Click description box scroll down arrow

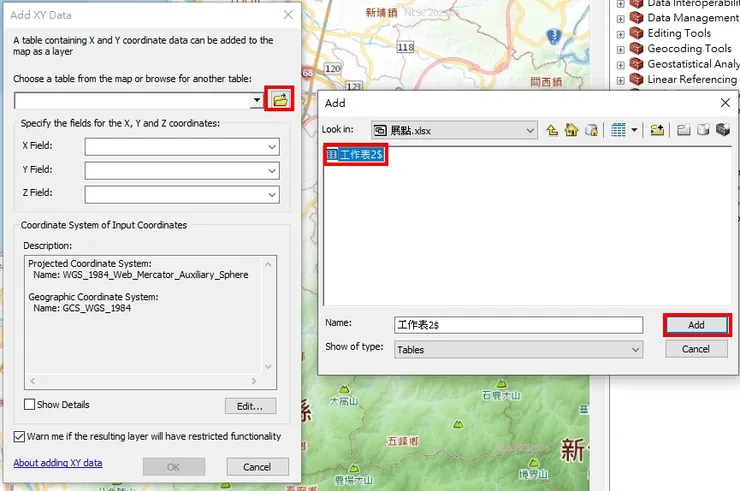[x=268, y=366]
